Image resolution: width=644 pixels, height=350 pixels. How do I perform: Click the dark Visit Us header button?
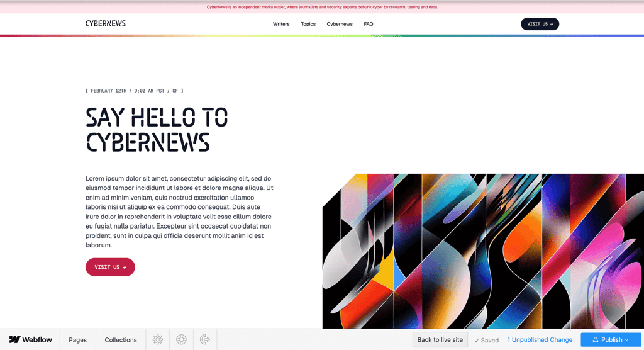tap(540, 24)
